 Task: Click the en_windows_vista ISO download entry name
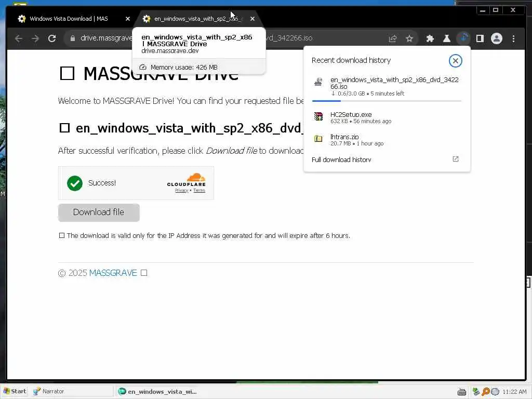pyautogui.click(x=394, y=83)
